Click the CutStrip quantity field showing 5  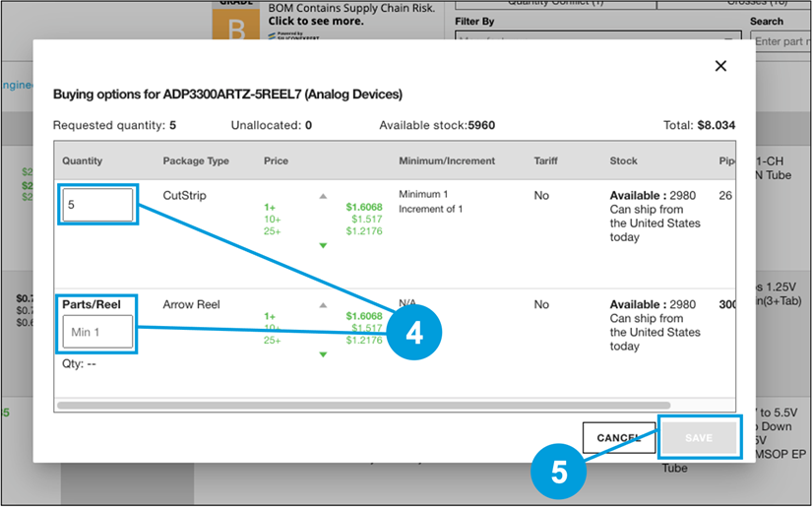coord(97,206)
